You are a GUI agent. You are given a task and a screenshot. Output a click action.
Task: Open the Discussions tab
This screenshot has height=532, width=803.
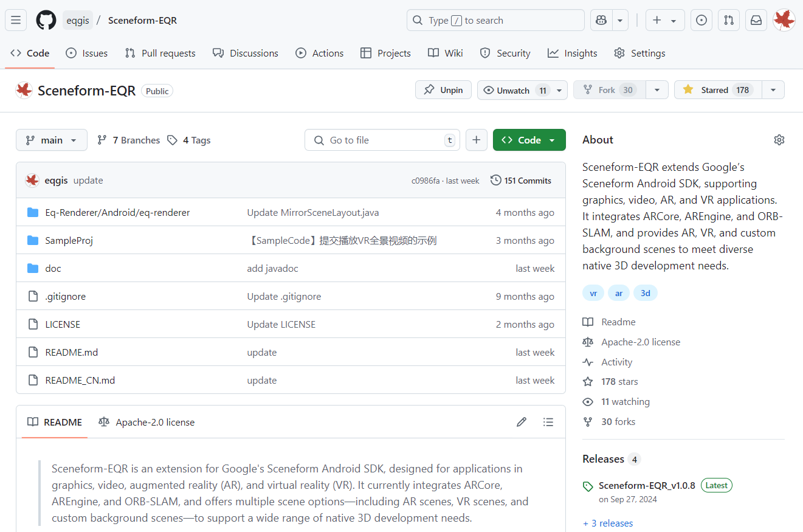coord(246,53)
